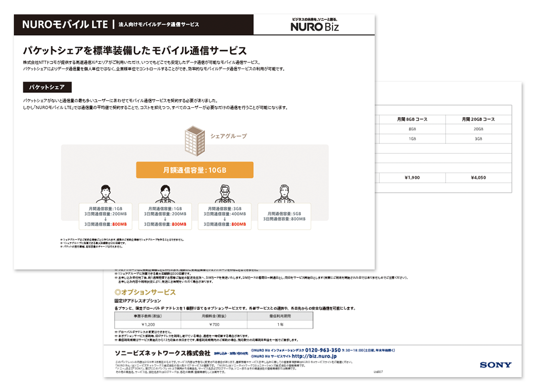The height and width of the screenshot is (392, 536).
Task: Click the お申し込み・お問い合わせ label
Action: click(x=231, y=353)
